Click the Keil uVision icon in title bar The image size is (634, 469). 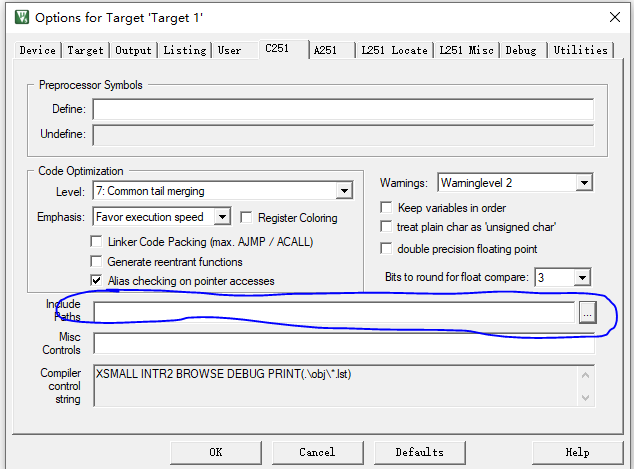22,17
